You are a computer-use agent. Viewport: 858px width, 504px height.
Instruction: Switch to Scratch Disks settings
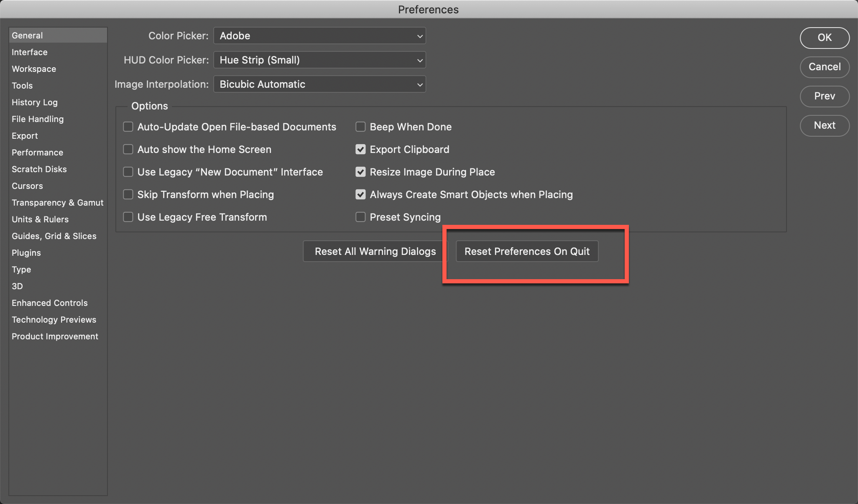point(39,169)
